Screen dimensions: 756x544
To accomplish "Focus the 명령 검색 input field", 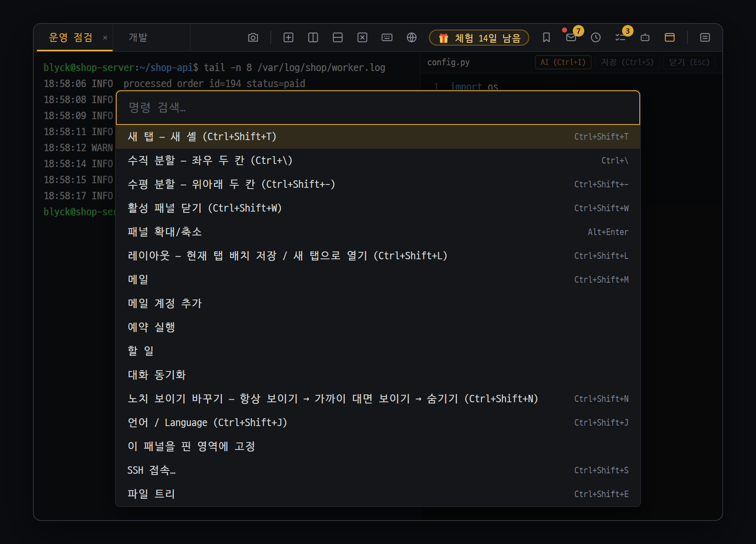I will click(x=378, y=108).
